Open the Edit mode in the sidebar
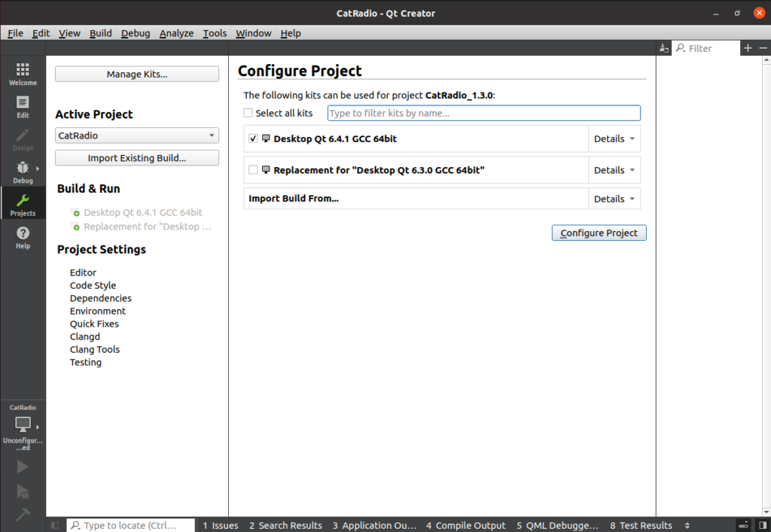This screenshot has width=771, height=532. 23,107
